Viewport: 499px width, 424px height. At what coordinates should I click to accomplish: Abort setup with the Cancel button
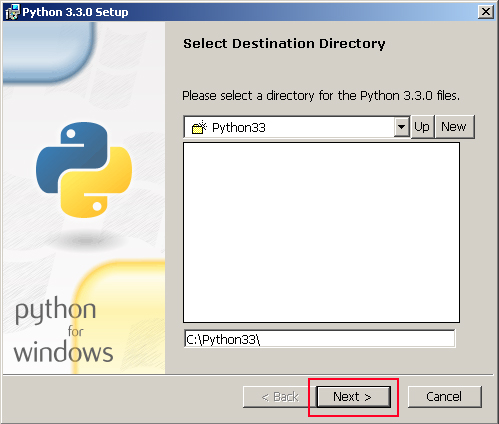[444, 397]
